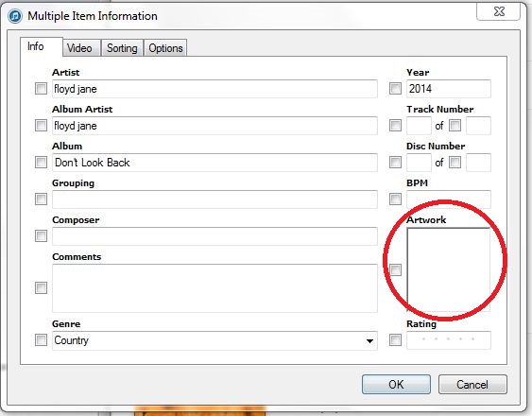Focus the BPM input field

point(449,199)
